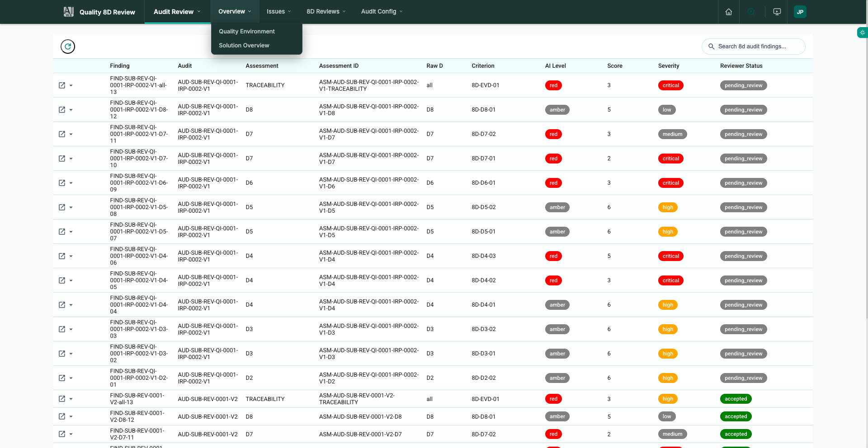Open the Issues menu
The image size is (868, 448).
pos(279,12)
